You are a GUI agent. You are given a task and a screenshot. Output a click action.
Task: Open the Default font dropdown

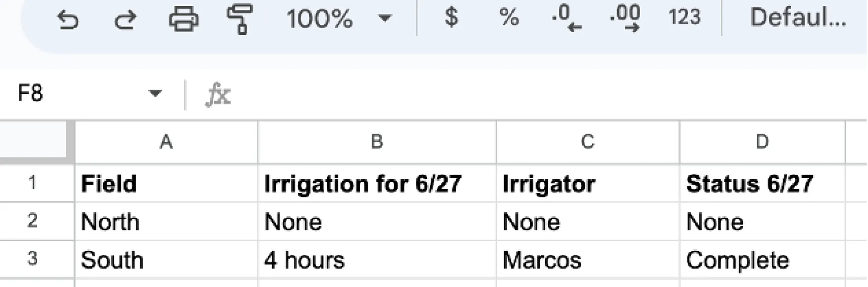(798, 18)
